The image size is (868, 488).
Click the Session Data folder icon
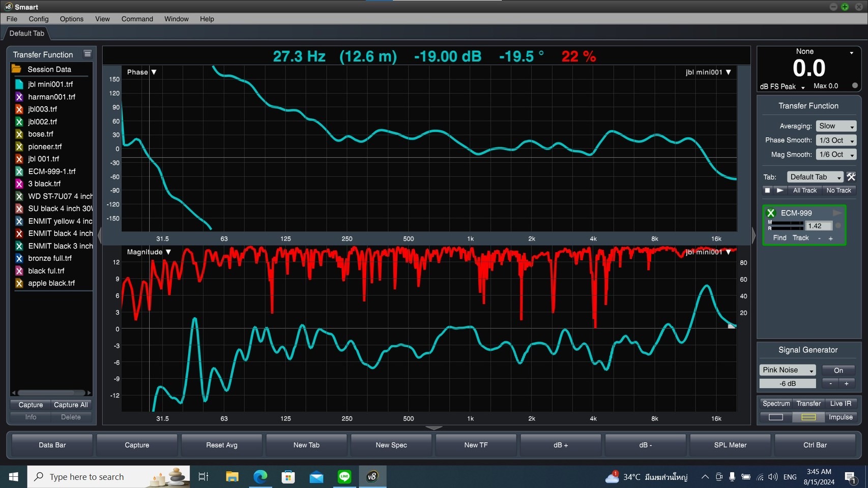tap(17, 69)
